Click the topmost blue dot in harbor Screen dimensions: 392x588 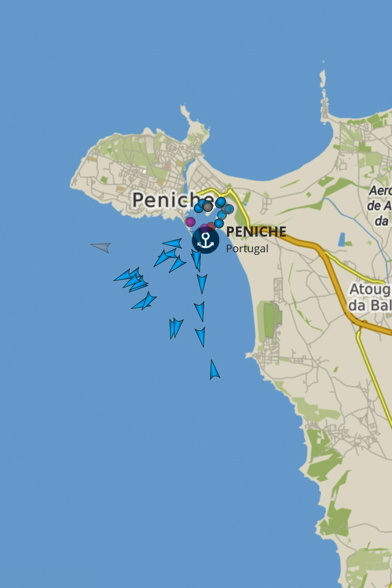click(221, 202)
